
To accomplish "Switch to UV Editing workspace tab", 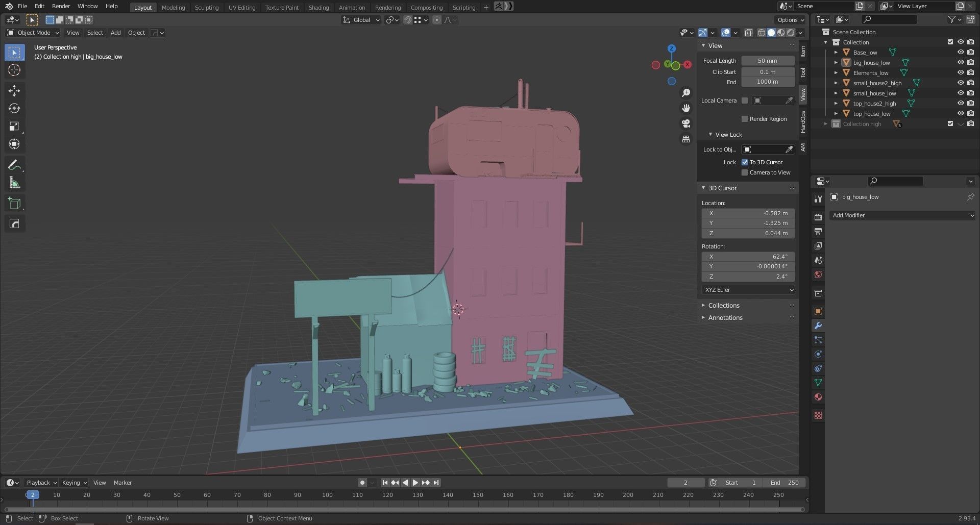I will tap(241, 7).
